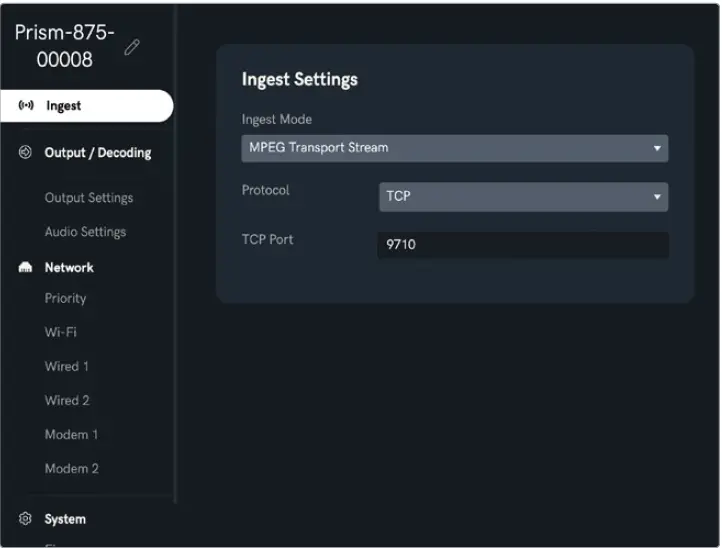Open the Protocol TCP dropdown
The height and width of the screenshot is (548, 722).
(x=522, y=196)
